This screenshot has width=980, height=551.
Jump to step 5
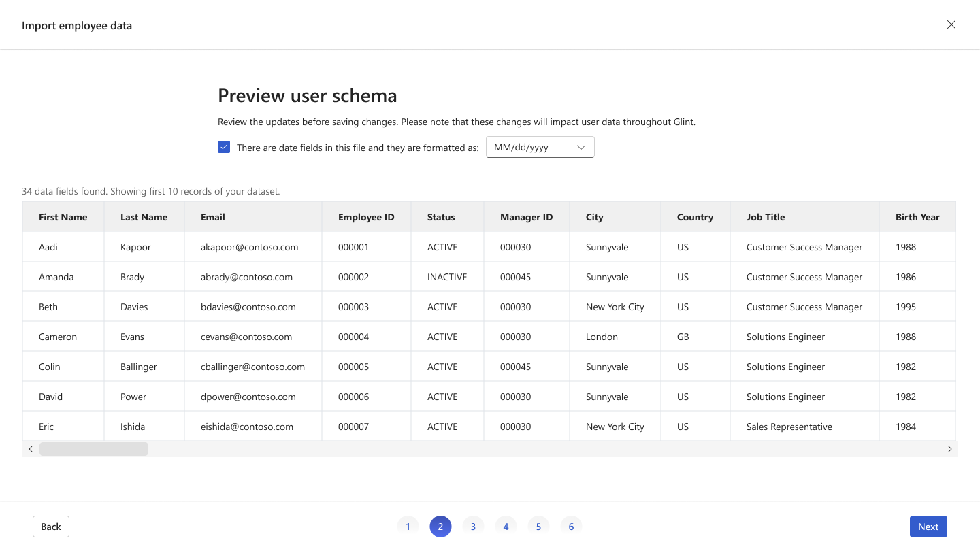point(538,527)
